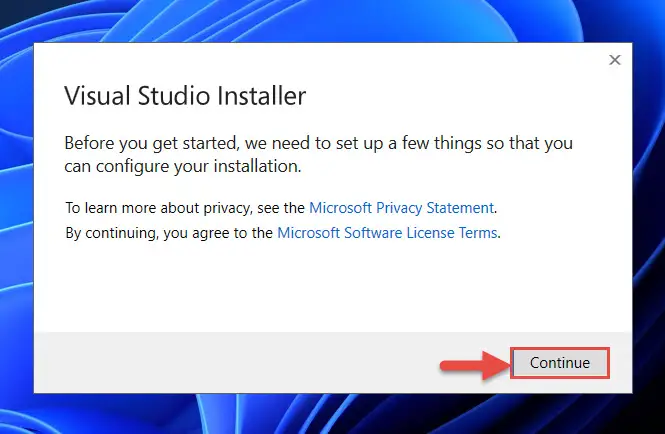Click the 'To learn more about privacy' text
This screenshot has height=434, width=665.
tap(185, 208)
